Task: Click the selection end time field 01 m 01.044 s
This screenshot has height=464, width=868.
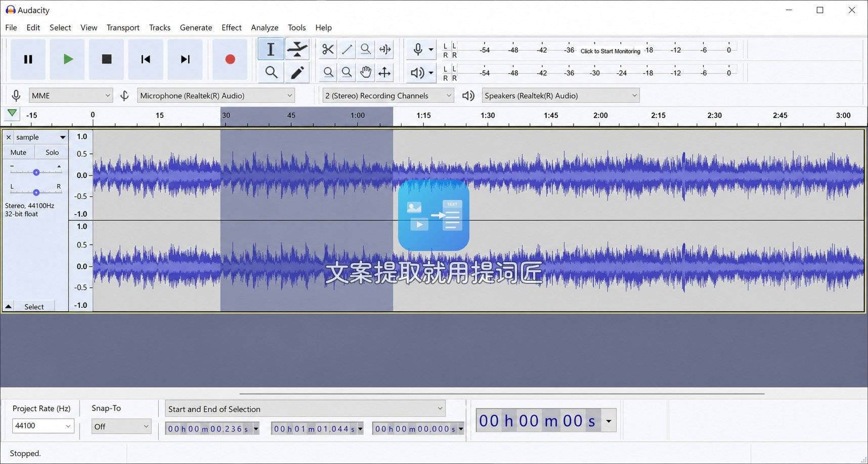Action: click(x=318, y=429)
